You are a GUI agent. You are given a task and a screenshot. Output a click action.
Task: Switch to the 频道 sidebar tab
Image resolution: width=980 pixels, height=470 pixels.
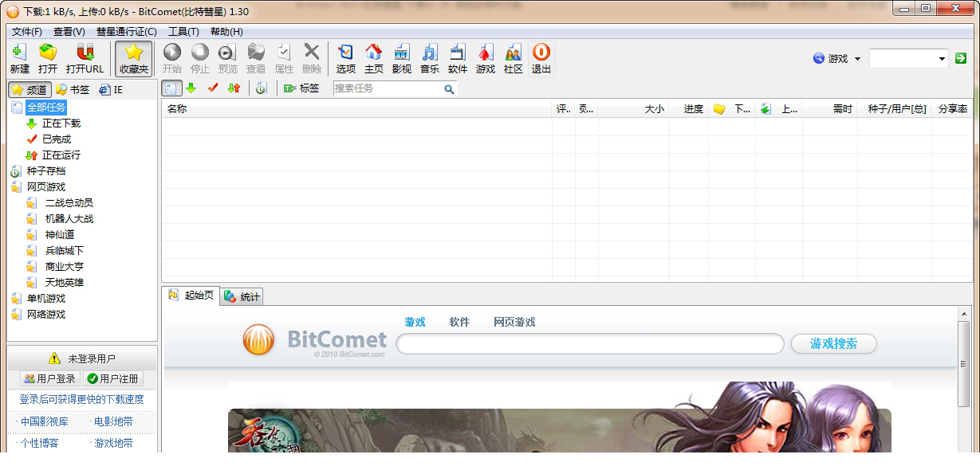(x=30, y=90)
